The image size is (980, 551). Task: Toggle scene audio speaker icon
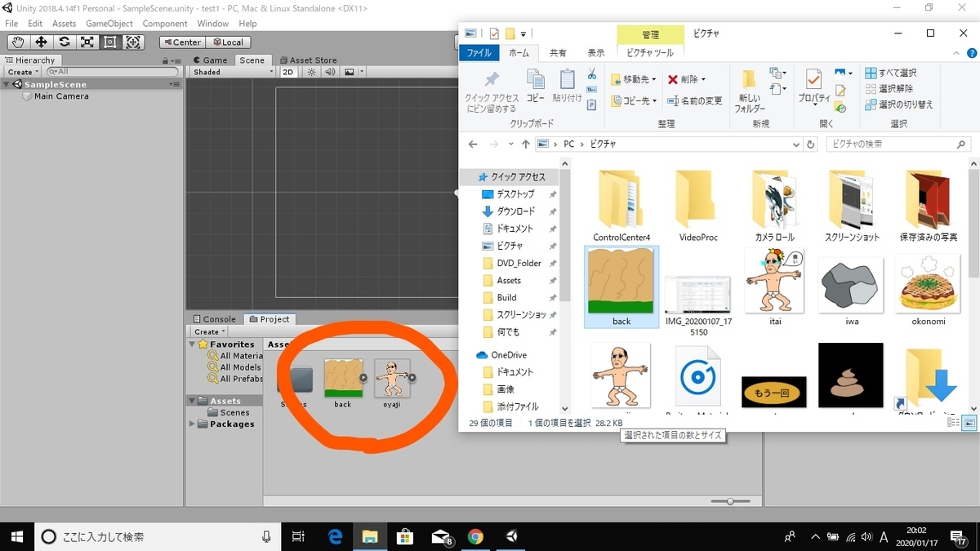click(330, 72)
